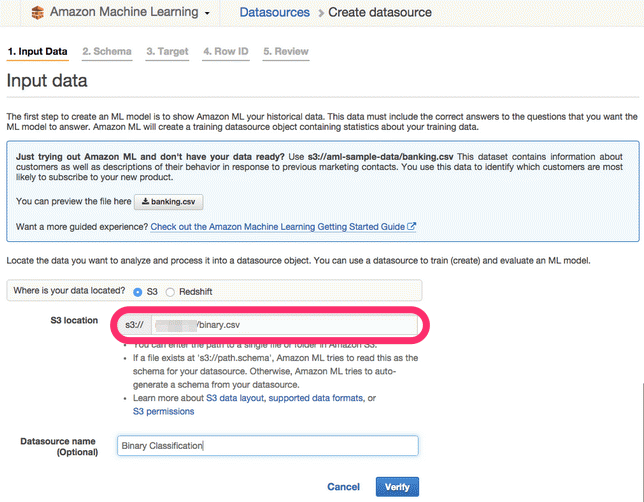Open the supported data formats link
The height and width of the screenshot is (502, 644).
[x=315, y=398]
